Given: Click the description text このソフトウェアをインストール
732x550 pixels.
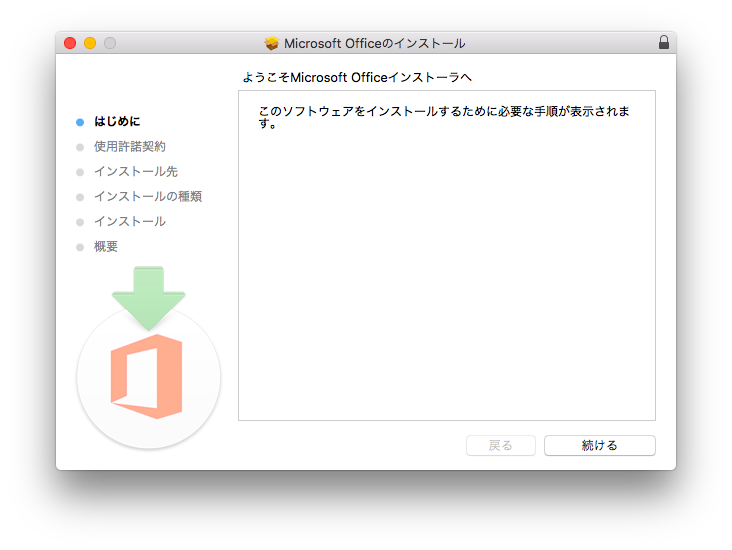Looking at the screenshot, I should (x=443, y=117).
